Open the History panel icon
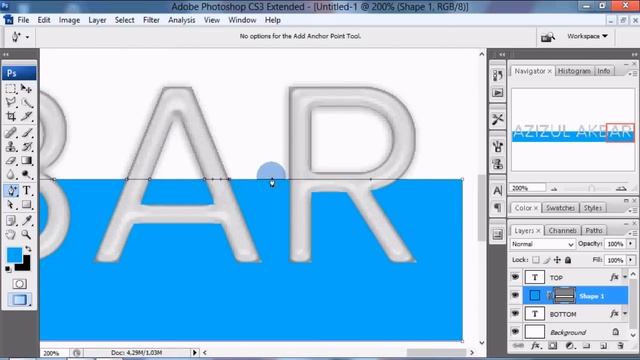Image resolution: width=640 pixels, height=360 pixels. tap(498, 76)
